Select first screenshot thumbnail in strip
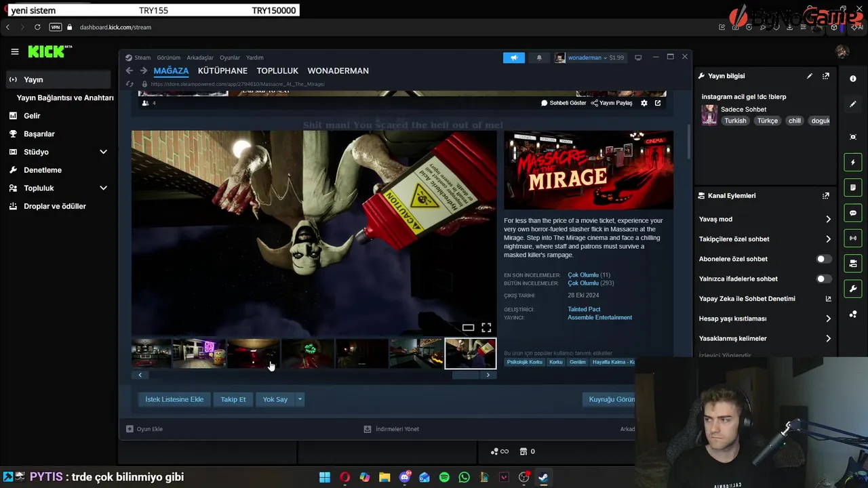 [151, 353]
